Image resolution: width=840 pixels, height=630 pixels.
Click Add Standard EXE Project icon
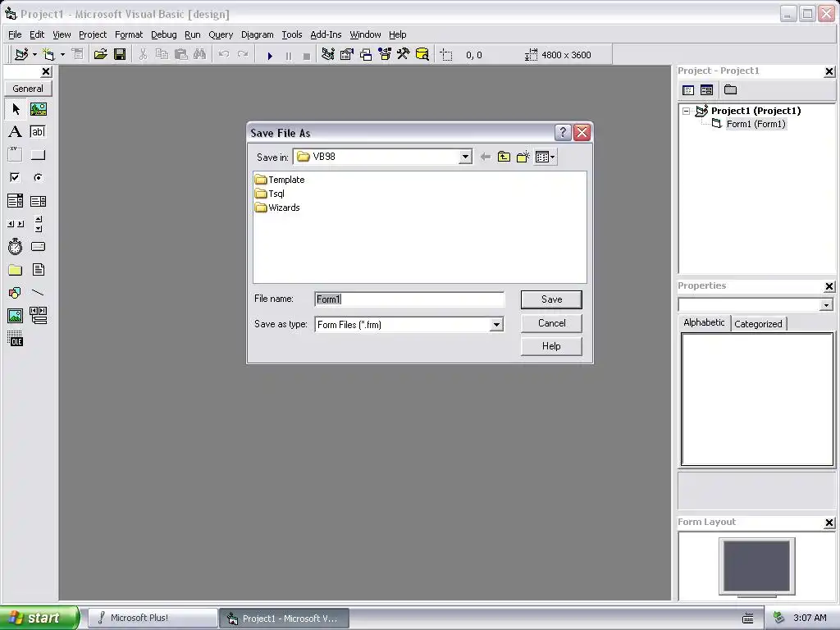[21, 55]
